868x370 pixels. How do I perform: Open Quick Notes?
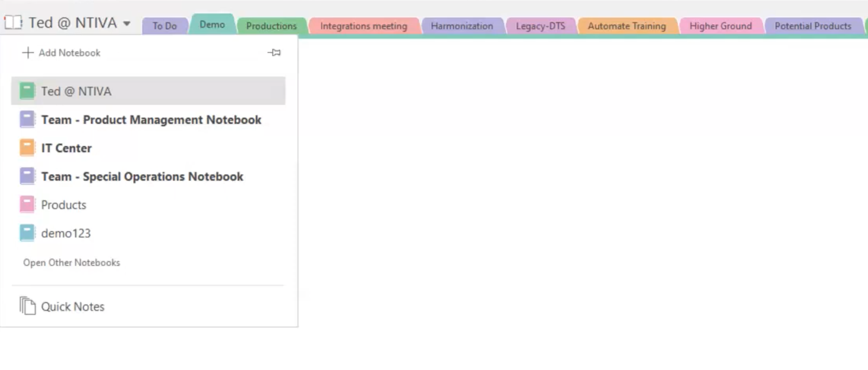pos(73,306)
